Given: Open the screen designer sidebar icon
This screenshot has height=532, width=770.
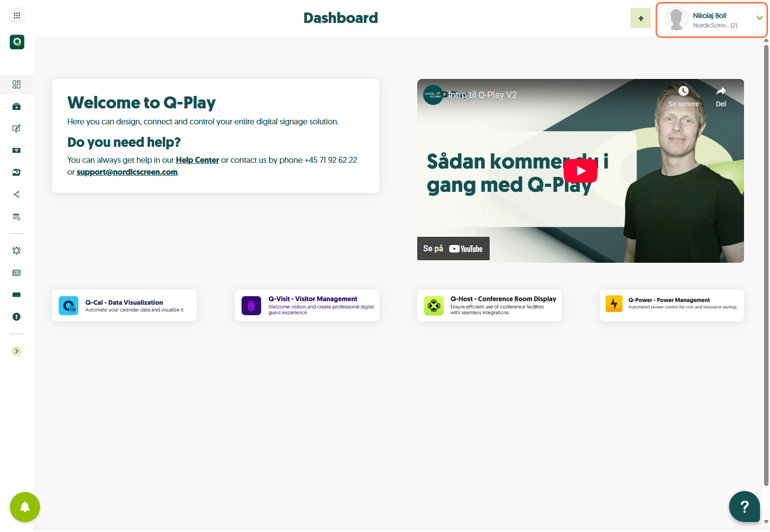Looking at the screenshot, I should click(16, 128).
